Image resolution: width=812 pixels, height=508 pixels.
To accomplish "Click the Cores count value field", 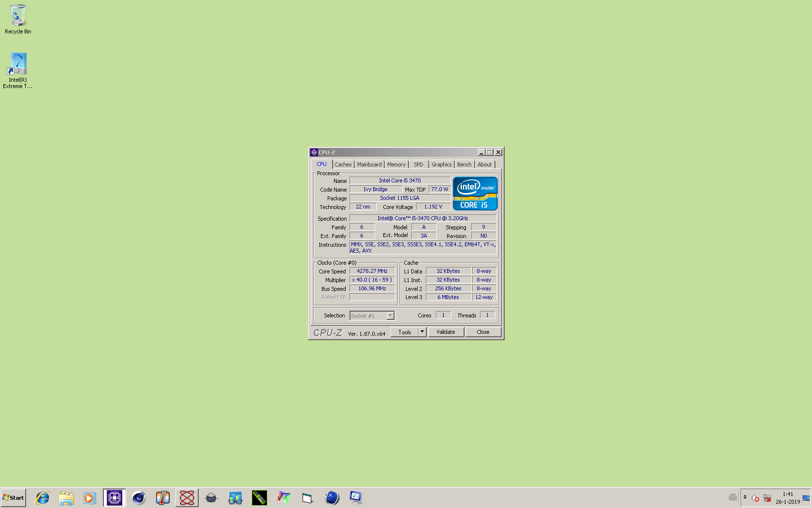I will [x=443, y=315].
